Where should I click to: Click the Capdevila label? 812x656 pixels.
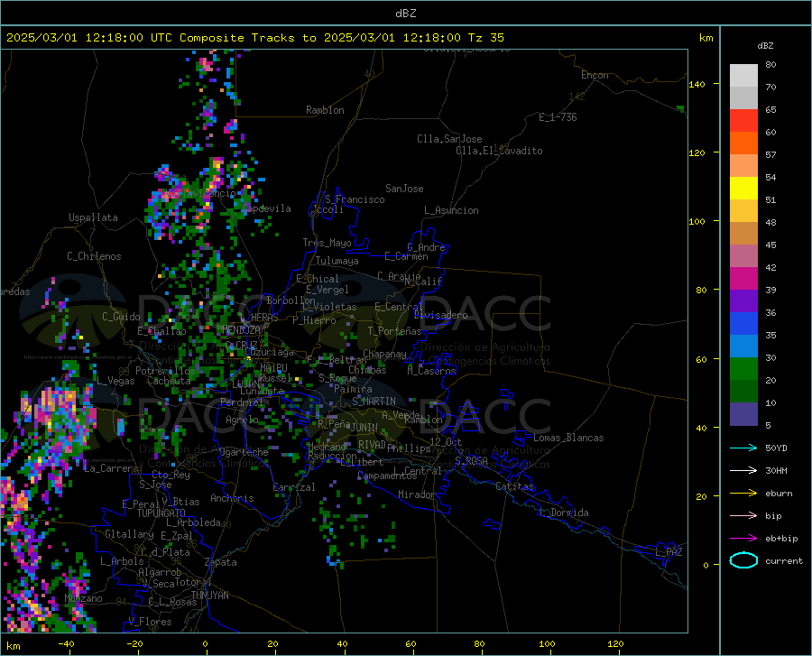click(x=267, y=208)
